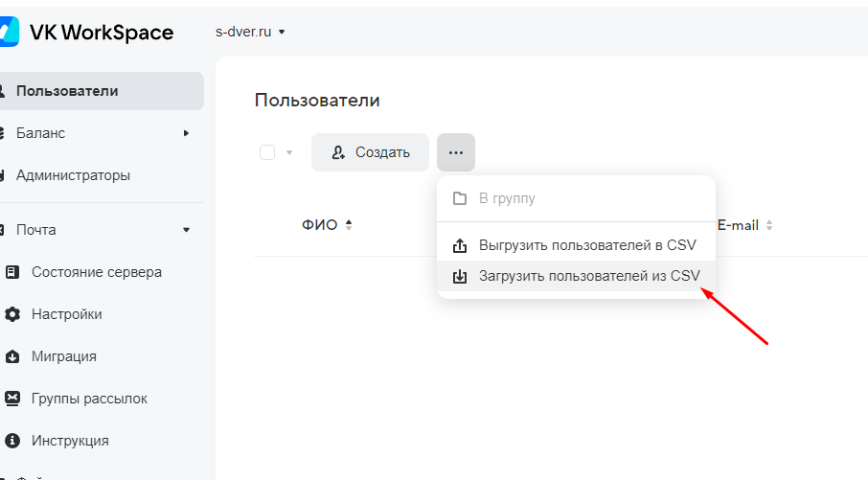This screenshot has width=868, height=480.
Task: Choose "Загрузить пользователей из CSV" menu item
Action: coord(588,276)
